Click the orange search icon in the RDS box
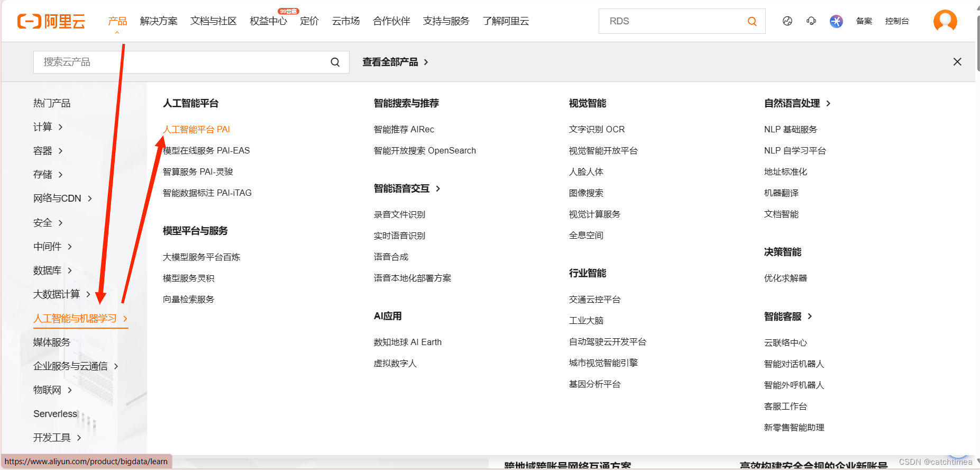Viewport: 980px width, 470px height. pyautogui.click(x=752, y=21)
